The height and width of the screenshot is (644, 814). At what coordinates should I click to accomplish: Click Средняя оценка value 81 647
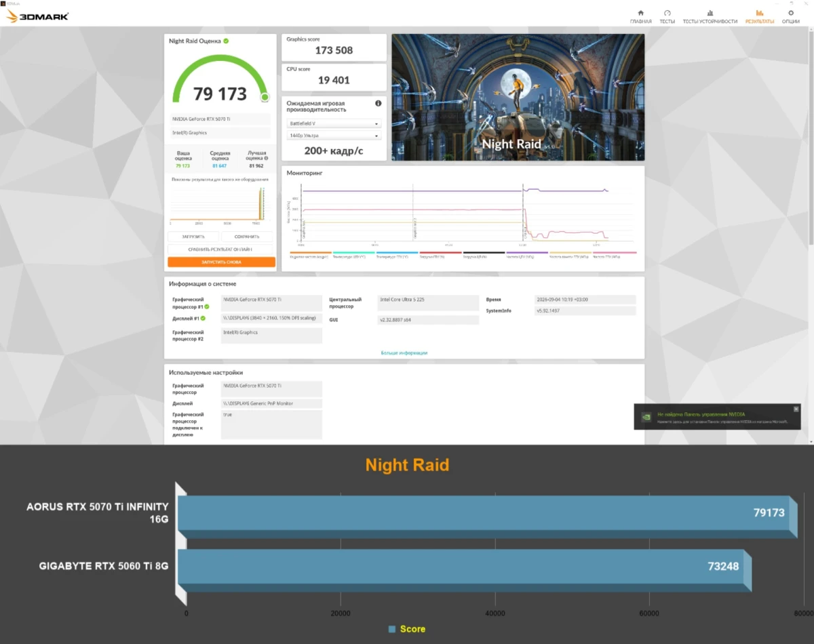pos(220,165)
